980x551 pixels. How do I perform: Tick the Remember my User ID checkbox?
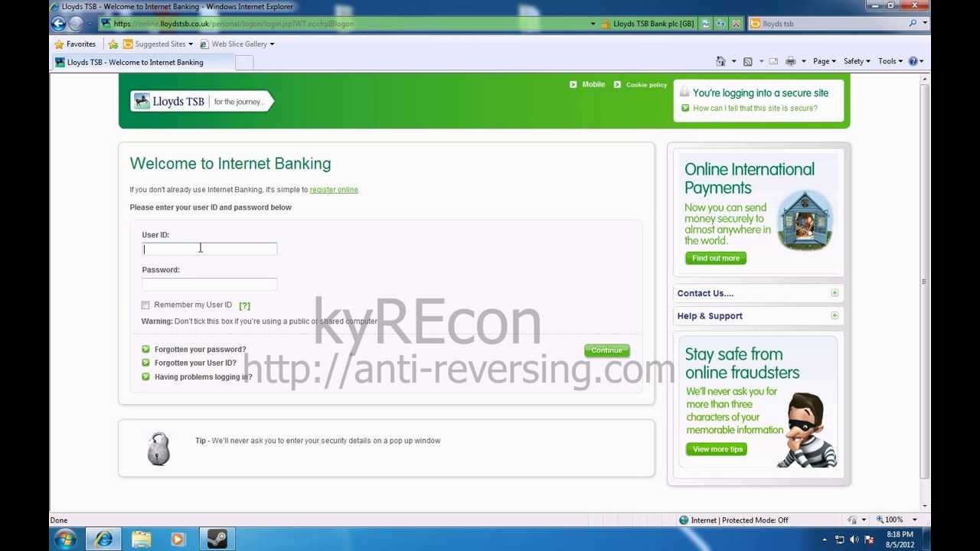tap(145, 305)
